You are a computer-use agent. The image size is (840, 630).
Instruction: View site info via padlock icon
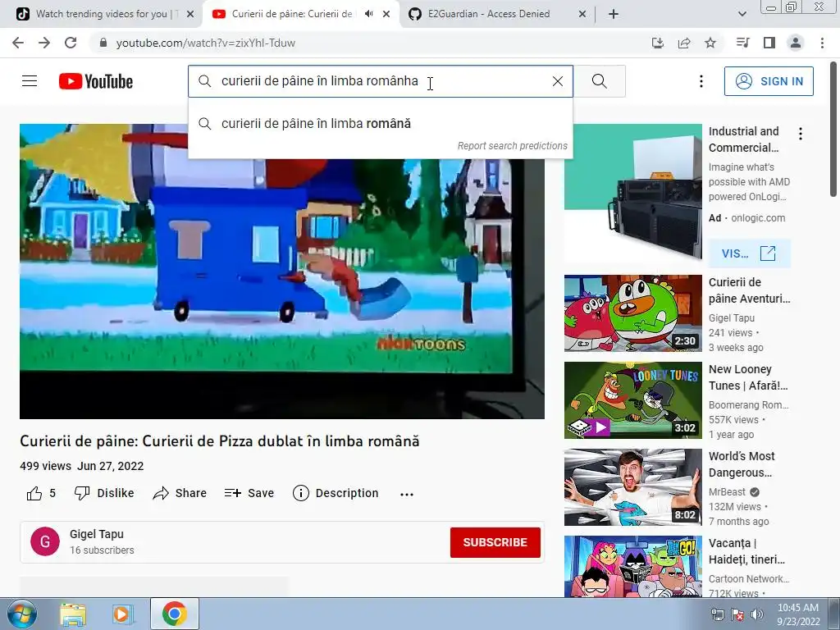pyautogui.click(x=103, y=43)
